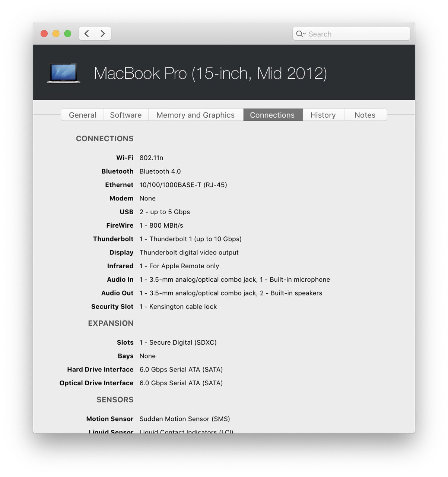Image resolution: width=448 pixels, height=477 pixels.
Task: Click the Wi-Fi value '802.11n'
Action: (151, 158)
